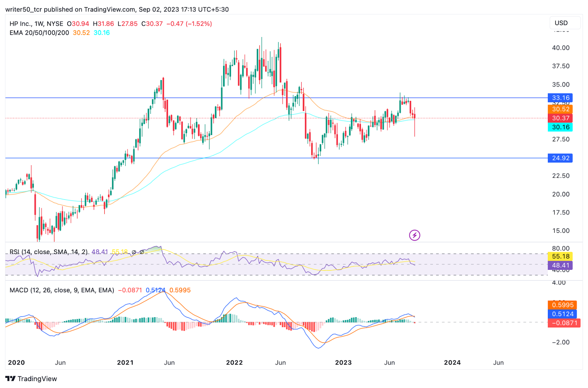Click the 15.00 price scale value
Screen dimensions: 588x388
pyautogui.click(x=561, y=231)
